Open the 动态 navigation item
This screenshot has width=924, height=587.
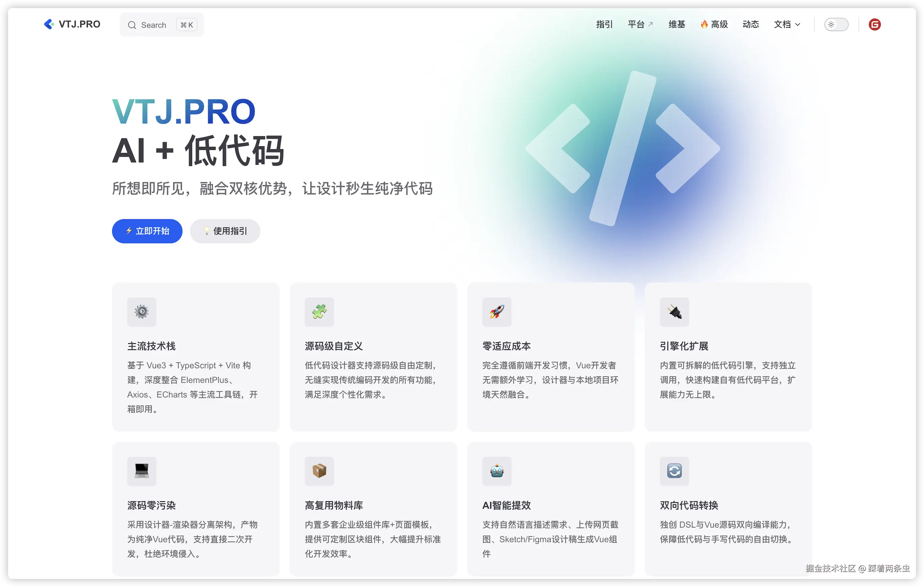pyautogui.click(x=750, y=24)
